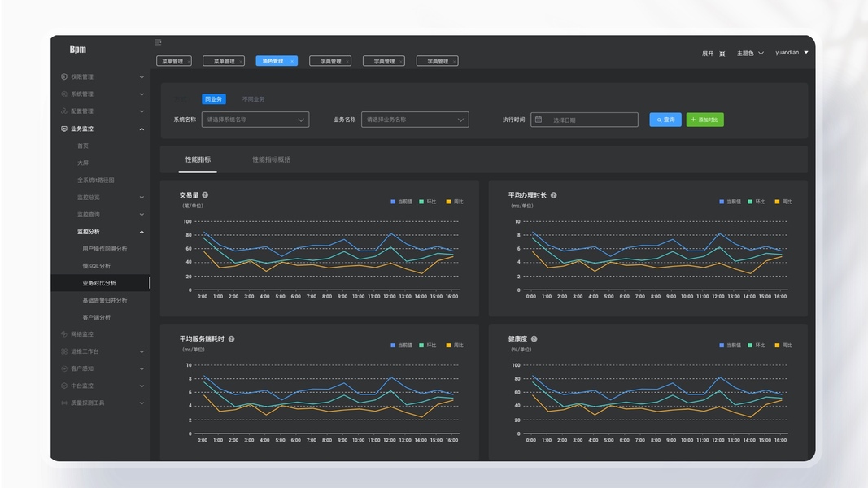Click the green 添加对比 button

click(704, 120)
